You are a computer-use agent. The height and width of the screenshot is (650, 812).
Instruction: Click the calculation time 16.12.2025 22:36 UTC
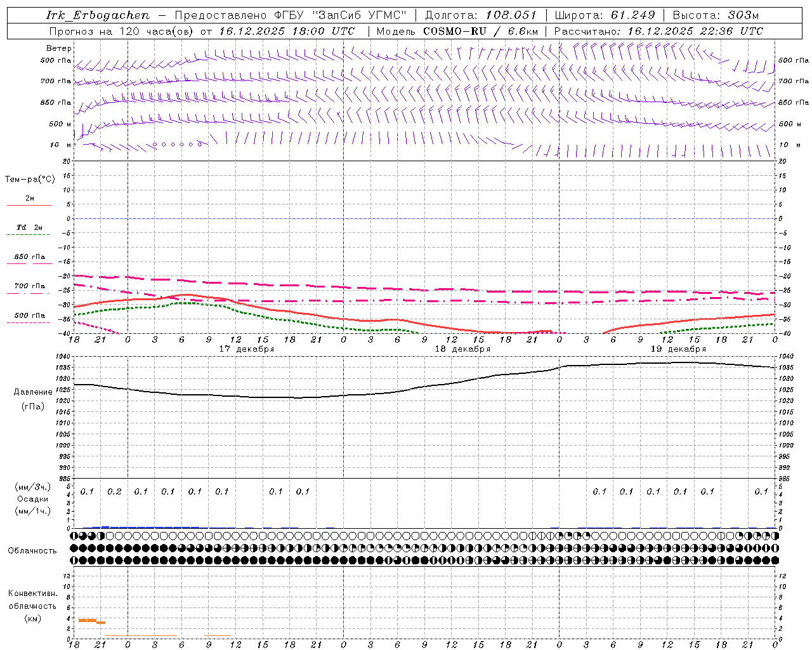pos(695,31)
